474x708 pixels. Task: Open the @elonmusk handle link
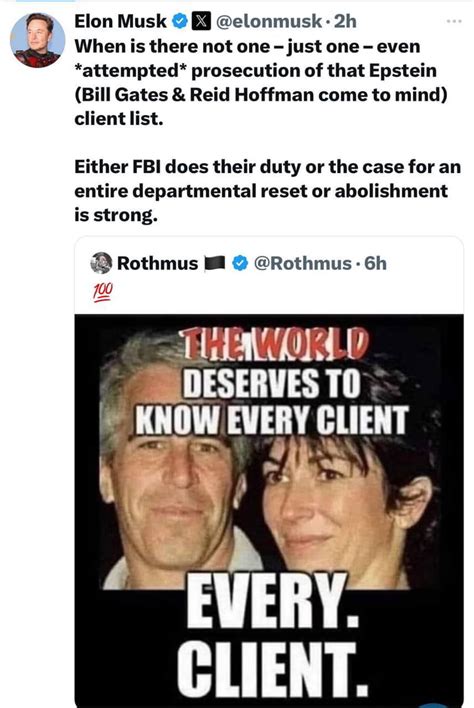point(269,21)
